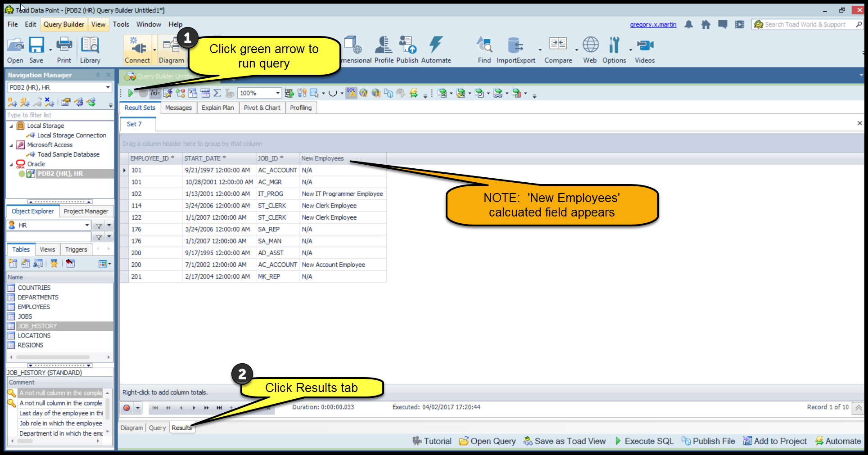Open the Videos icon
868x455 pixels.
[645, 50]
